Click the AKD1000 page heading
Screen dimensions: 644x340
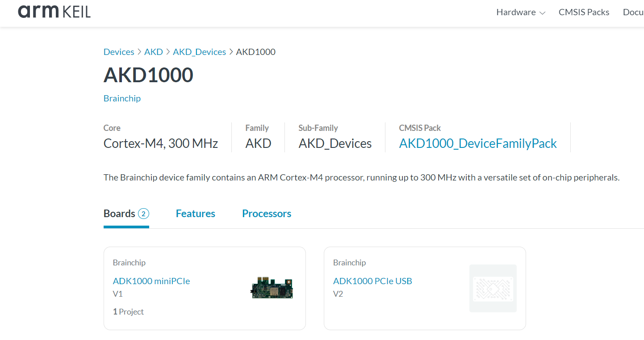point(148,75)
